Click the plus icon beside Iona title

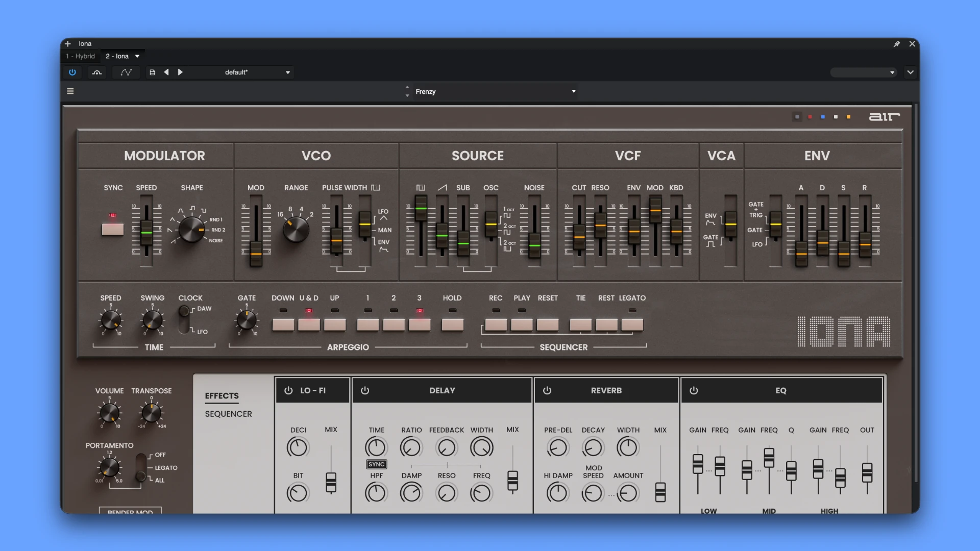coord(68,44)
